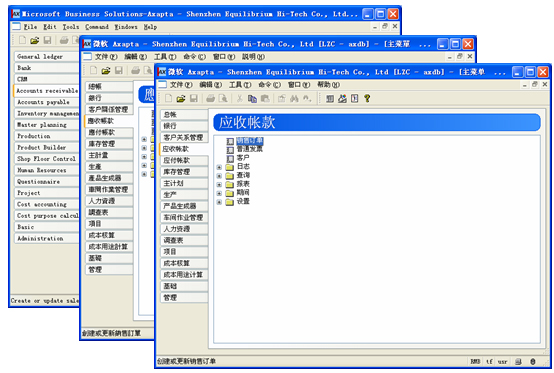Click RMB currency in front status bar
Image resolution: width=554 pixels, height=373 pixels.
(x=475, y=361)
